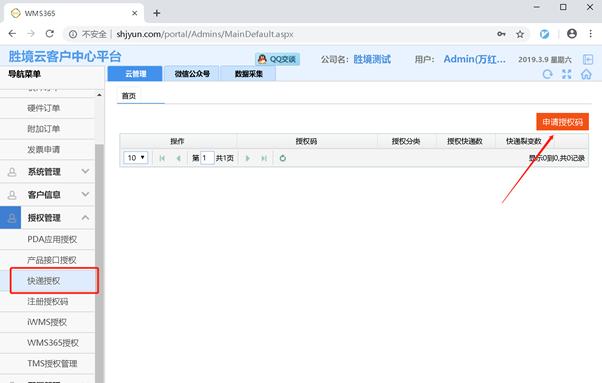602x383 pixels.
Task: Collapse the 授权管理 menu section
Action: tap(47, 218)
